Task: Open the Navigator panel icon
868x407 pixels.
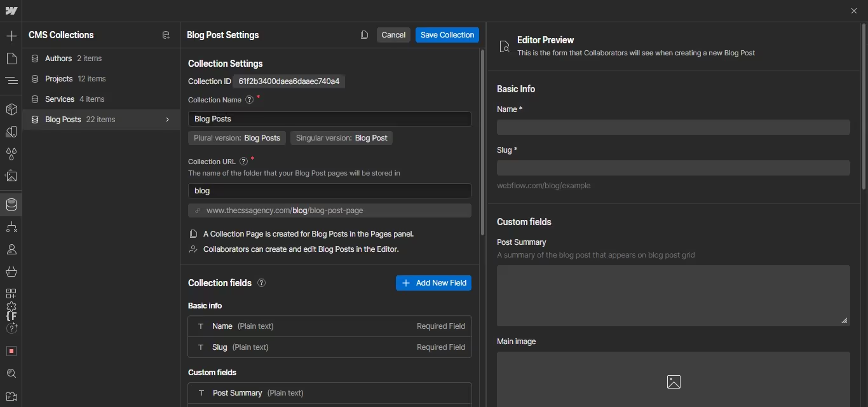Action: pos(11,81)
